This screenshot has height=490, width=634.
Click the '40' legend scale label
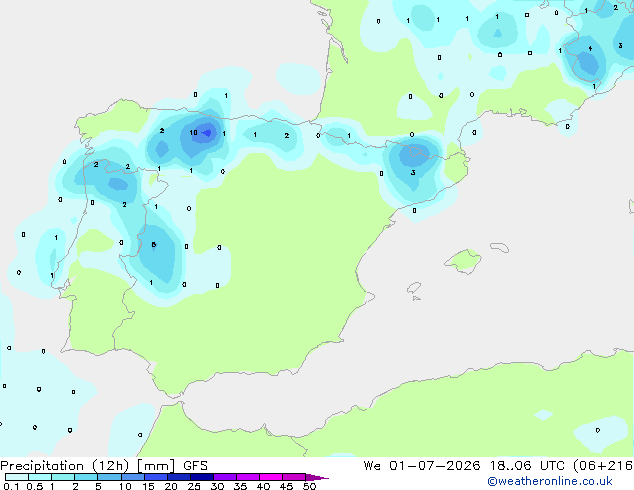(x=263, y=486)
